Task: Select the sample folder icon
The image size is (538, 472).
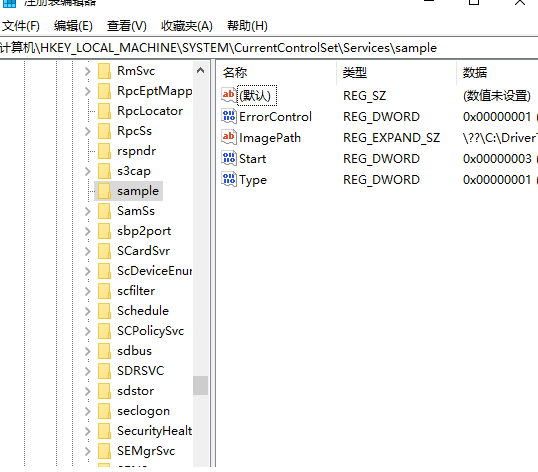Action: pyautogui.click(x=104, y=191)
